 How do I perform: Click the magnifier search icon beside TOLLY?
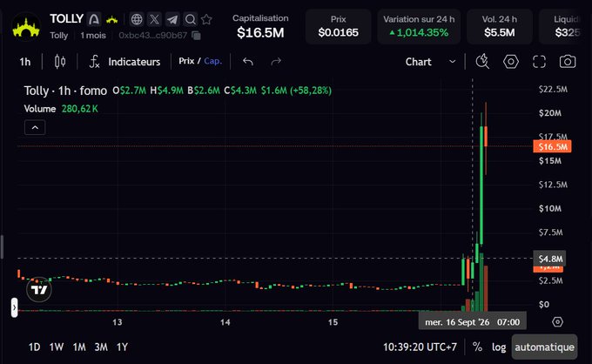(191, 19)
